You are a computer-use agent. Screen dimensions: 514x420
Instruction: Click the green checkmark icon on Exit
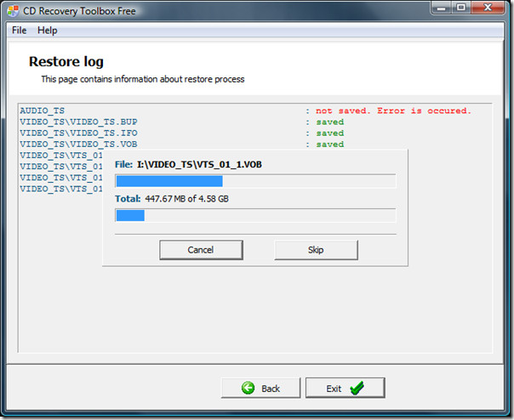(x=357, y=388)
